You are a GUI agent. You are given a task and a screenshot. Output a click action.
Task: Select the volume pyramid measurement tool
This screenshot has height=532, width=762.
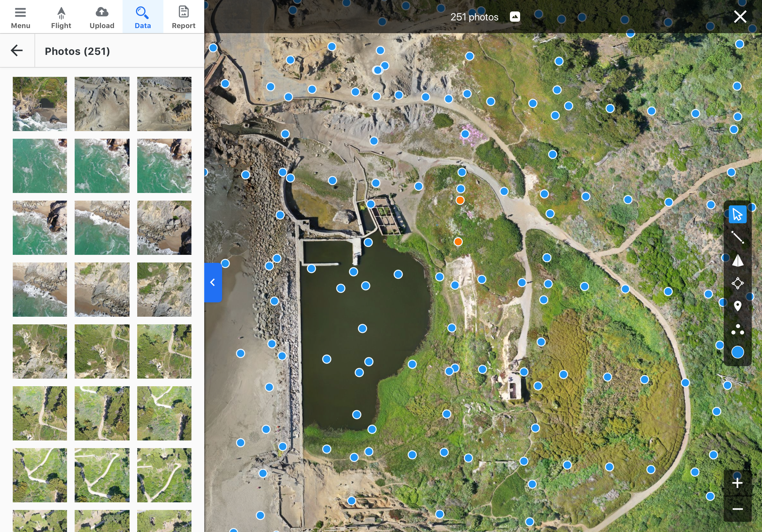pyautogui.click(x=737, y=260)
